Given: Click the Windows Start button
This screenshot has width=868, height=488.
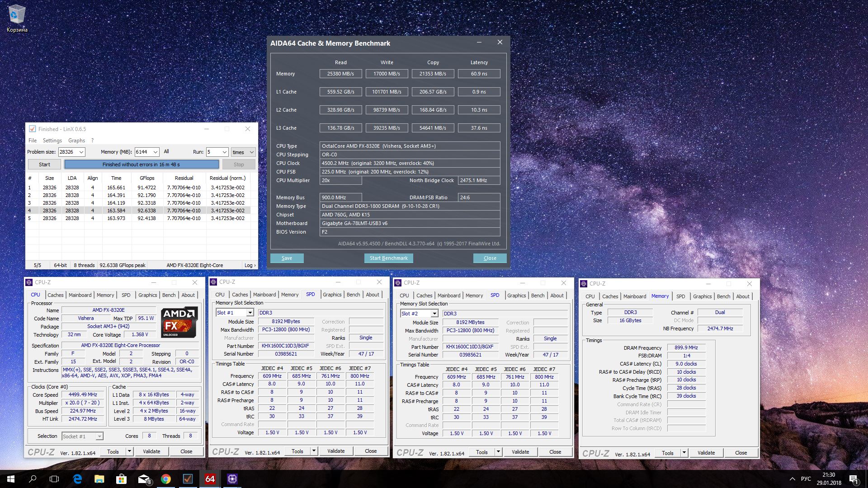Looking at the screenshot, I should point(11,479).
